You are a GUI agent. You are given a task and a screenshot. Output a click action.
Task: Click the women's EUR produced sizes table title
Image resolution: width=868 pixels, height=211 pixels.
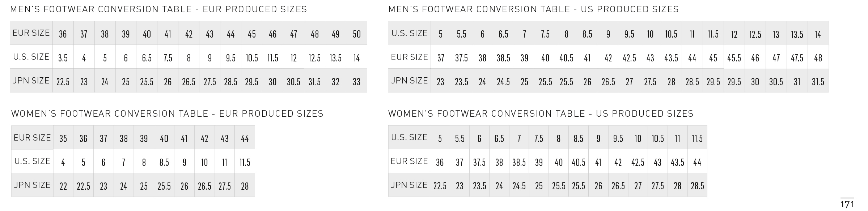click(x=167, y=114)
